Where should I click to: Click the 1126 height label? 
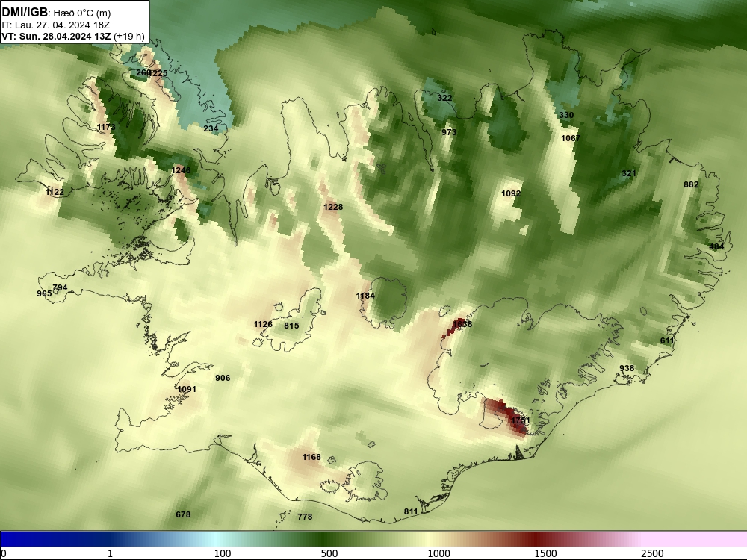[x=263, y=325]
